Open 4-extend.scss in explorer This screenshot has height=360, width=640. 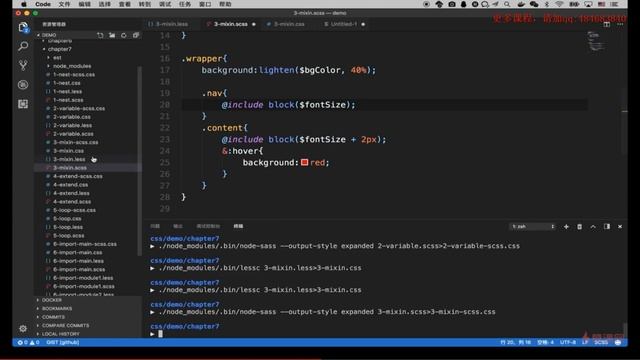tap(72, 202)
